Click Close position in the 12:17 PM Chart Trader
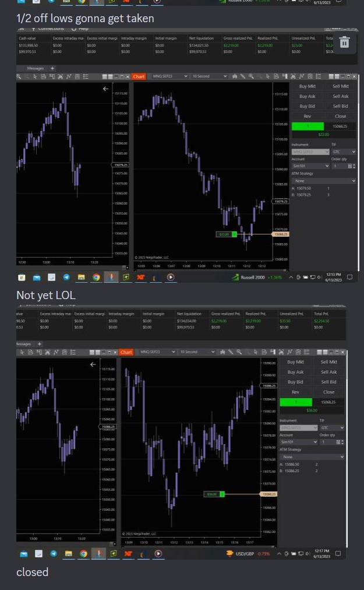 pos(329,392)
